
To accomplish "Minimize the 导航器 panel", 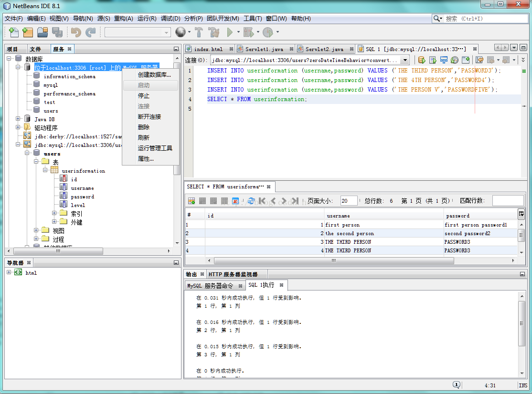I will [x=176, y=262].
